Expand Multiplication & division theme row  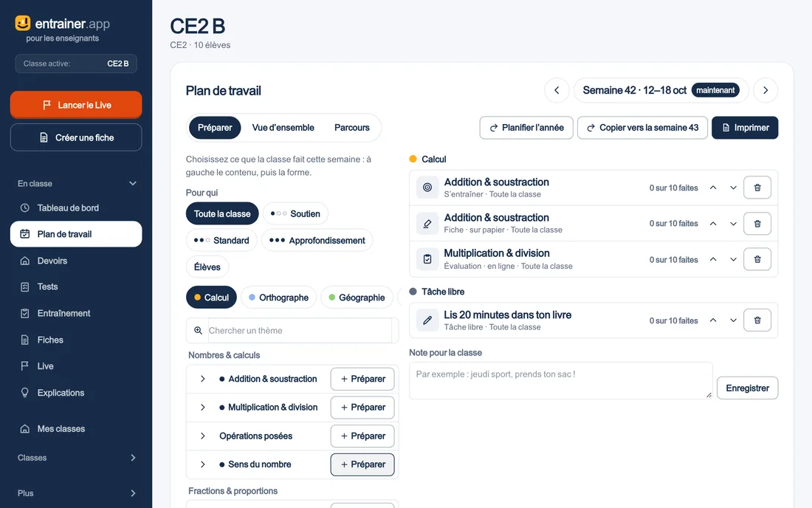[x=202, y=408]
